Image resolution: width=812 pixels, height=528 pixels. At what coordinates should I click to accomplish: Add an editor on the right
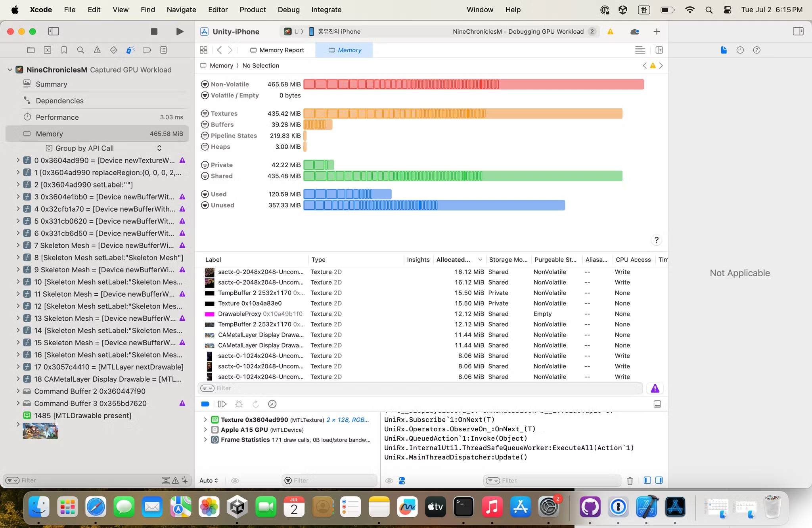(659, 50)
